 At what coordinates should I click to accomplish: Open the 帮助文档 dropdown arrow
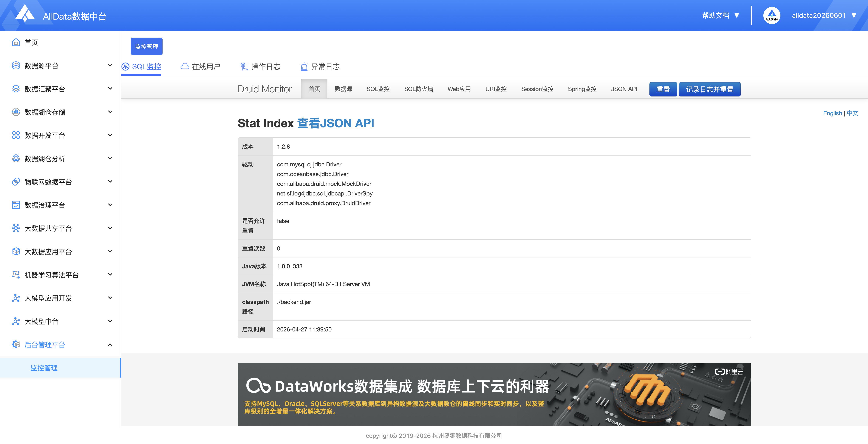pyautogui.click(x=737, y=15)
